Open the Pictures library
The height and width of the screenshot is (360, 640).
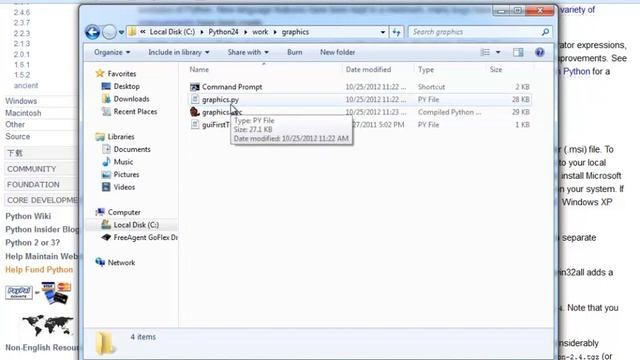click(x=126, y=174)
